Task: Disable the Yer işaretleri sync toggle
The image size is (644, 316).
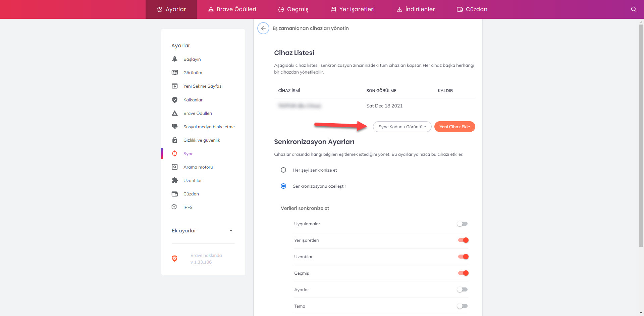Action: (463, 240)
